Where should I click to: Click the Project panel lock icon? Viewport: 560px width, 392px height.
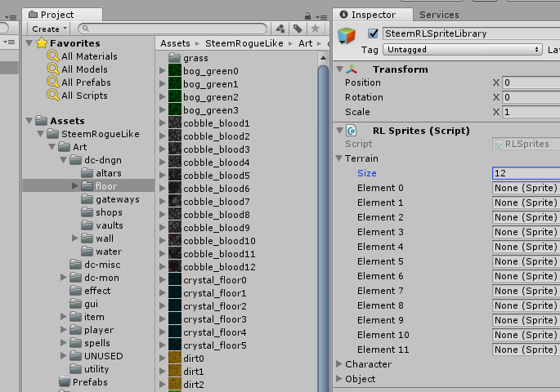click(x=307, y=16)
